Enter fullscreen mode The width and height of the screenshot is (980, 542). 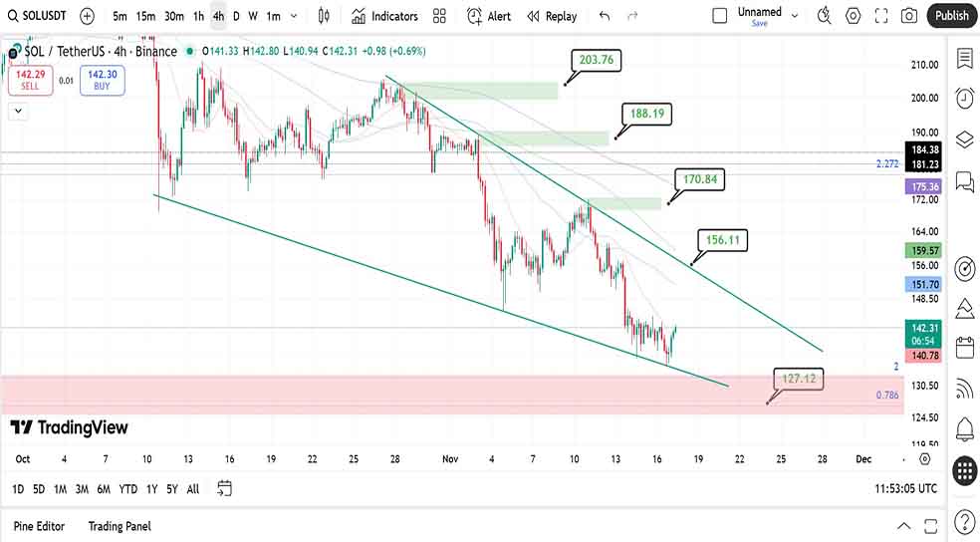tap(881, 16)
